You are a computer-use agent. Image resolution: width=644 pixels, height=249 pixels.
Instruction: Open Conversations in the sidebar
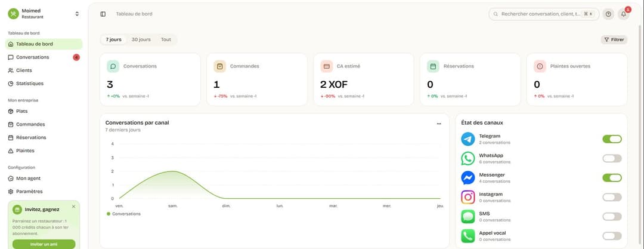point(44,57)
